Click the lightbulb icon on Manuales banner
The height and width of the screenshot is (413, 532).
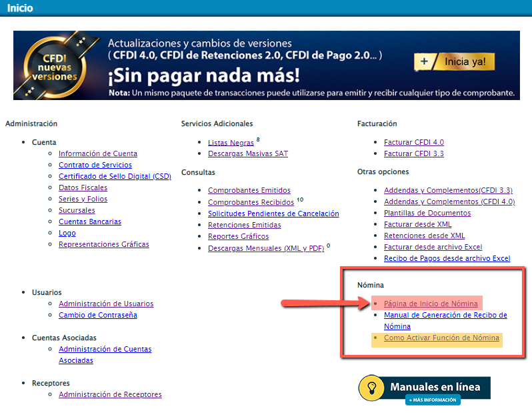click(371, 388)
